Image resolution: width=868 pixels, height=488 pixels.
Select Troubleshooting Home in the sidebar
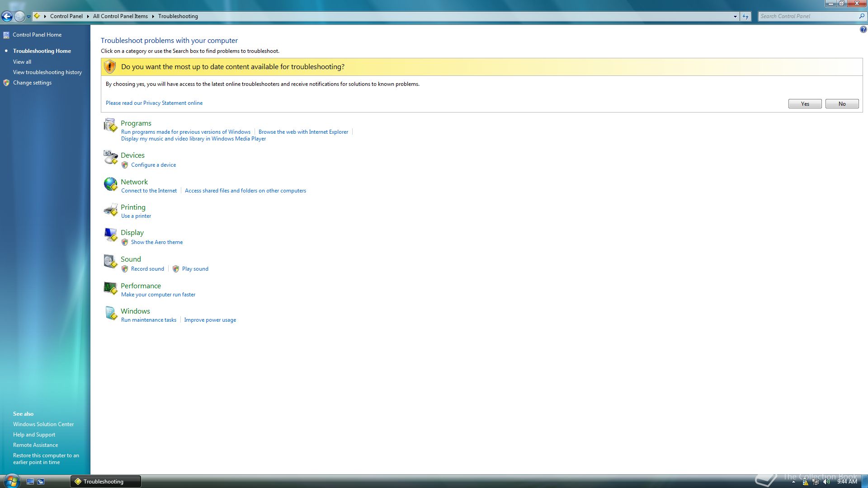(42, 51)
